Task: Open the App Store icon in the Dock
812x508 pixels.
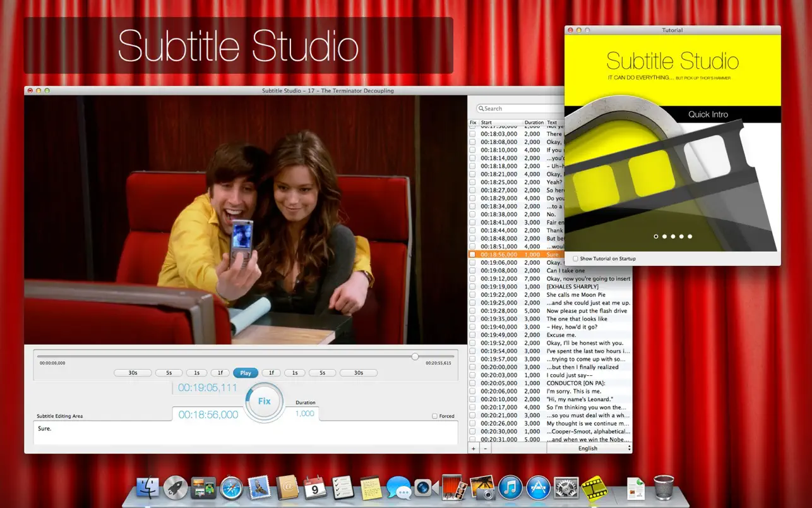Action: (539, 488)
